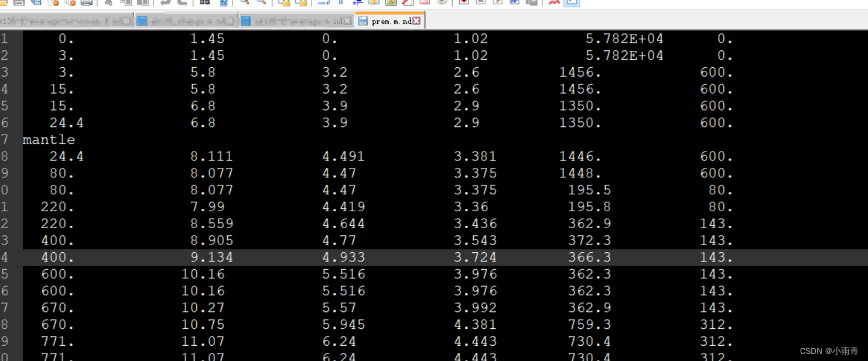Switch to the prem.m.nd tab
The image size is (868, 361).
coord(390,21)
